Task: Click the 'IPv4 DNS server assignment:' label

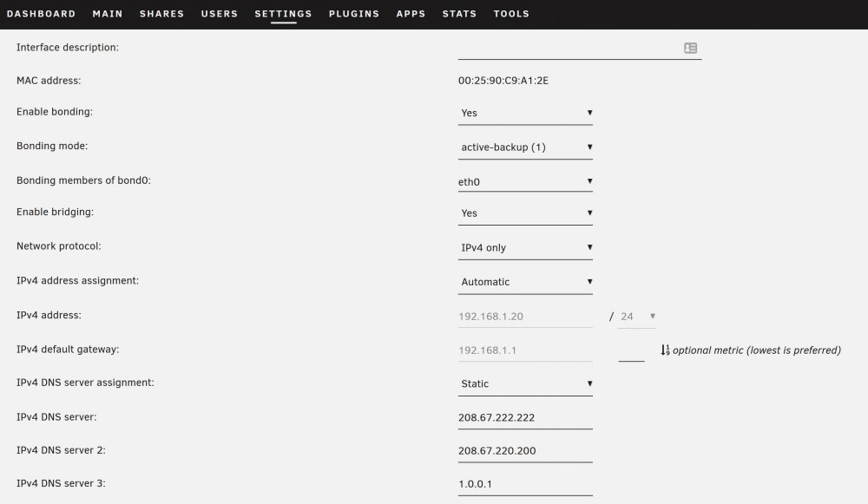Action: click(85, 383)
